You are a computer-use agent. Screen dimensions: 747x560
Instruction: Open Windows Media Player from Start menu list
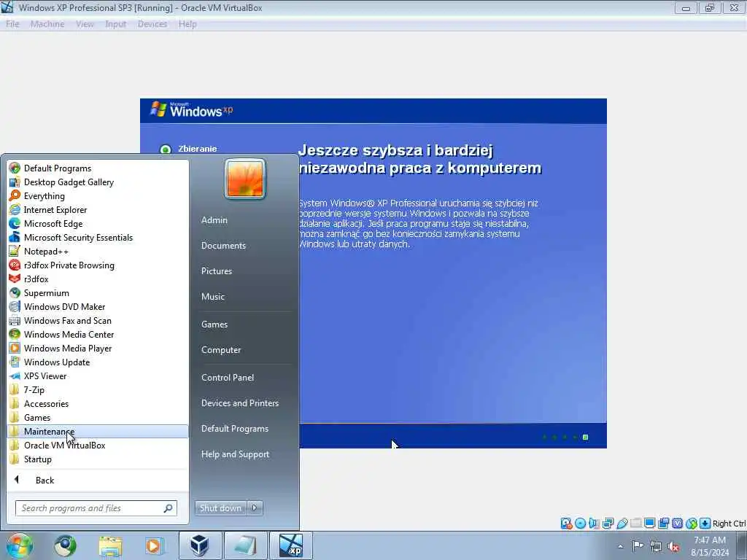tap(98, 348)
